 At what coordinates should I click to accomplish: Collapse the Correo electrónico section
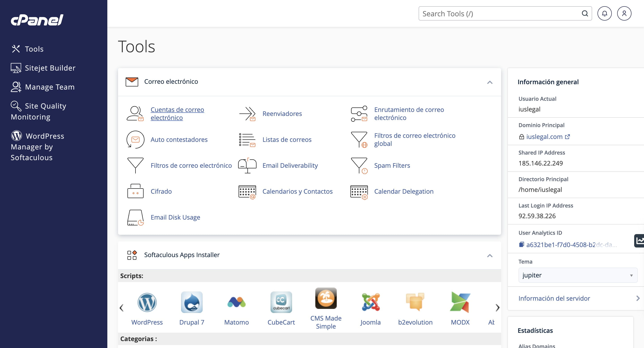point(489,82)
